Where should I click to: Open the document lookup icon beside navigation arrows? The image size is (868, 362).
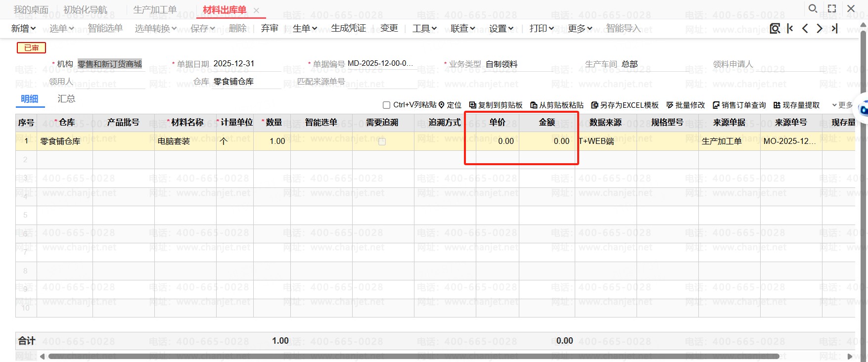click(x=775, y=28)
